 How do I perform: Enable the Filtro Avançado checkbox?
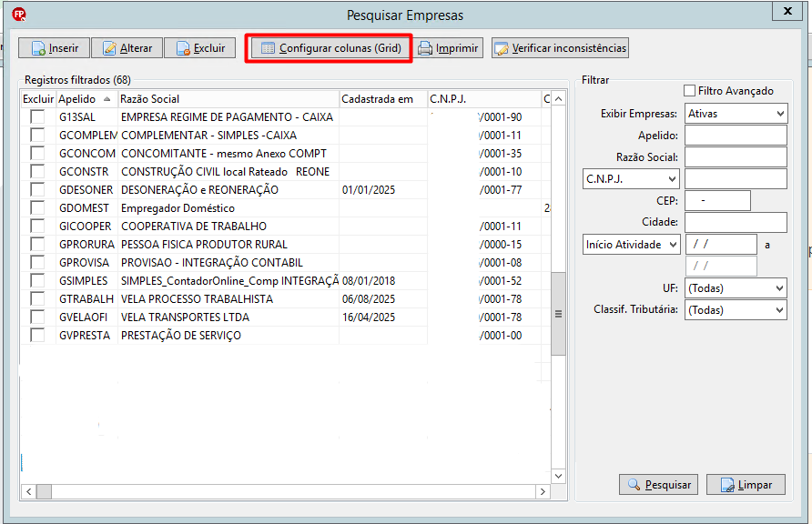[689, 91]
